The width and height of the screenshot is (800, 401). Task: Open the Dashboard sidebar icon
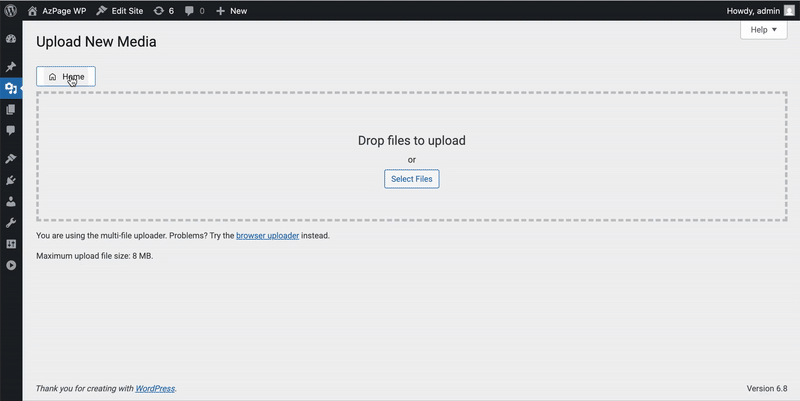click(11, 39)
